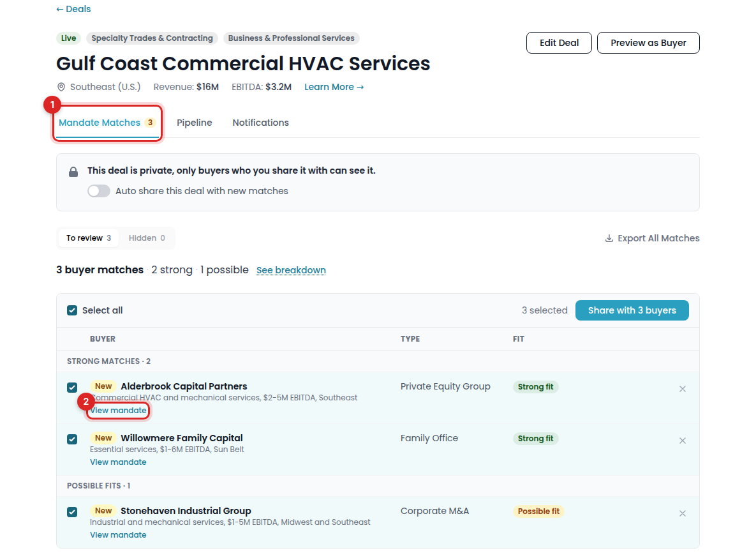This screenshot has width=756, height=560.
Task: Open Stonehaven Industrial Group buyer name
Action: (x=186, y=511)
